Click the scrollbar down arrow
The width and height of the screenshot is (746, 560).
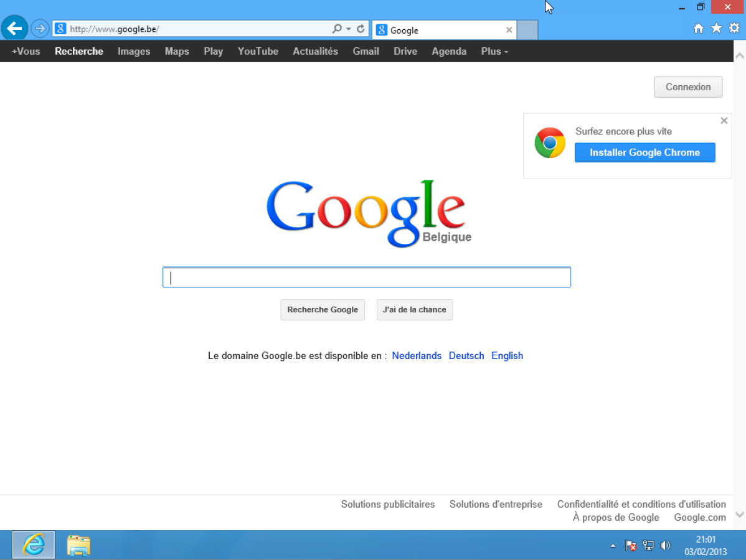pos(740,515)
